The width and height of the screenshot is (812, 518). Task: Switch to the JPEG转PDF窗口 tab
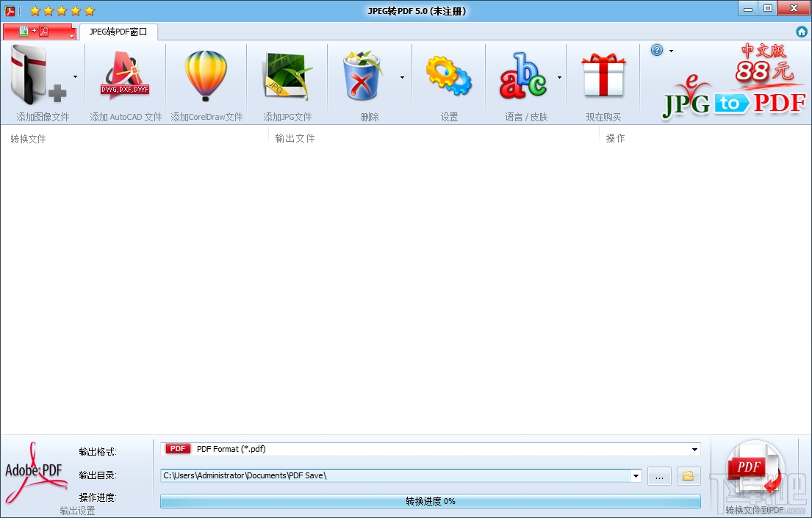tap(118, 32)
